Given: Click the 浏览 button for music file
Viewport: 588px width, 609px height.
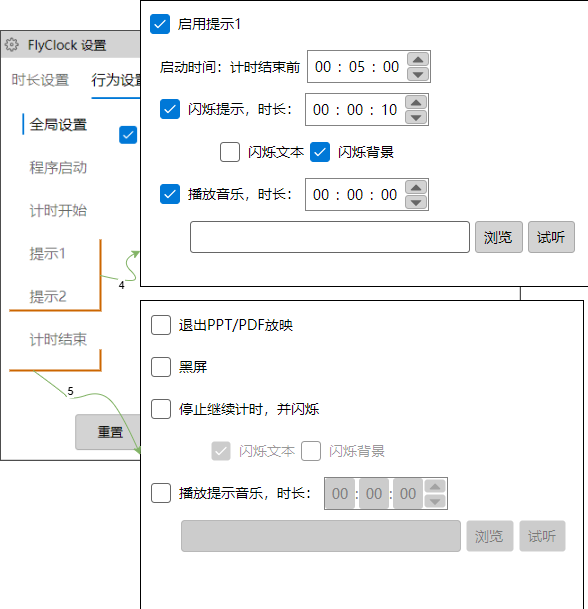Looking at the screenshot, I should click(x=499, y=237).
